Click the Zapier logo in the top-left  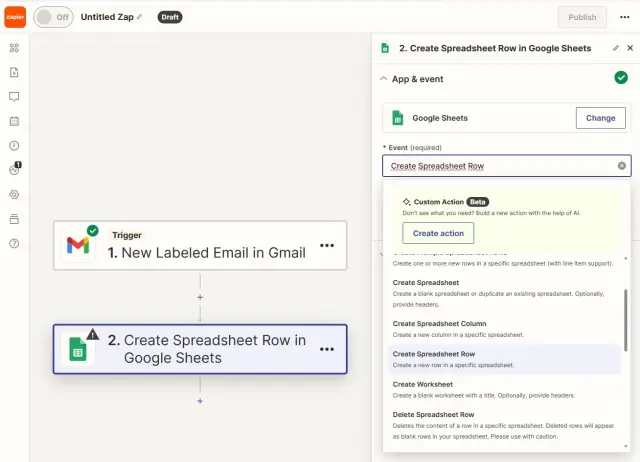click(14, 17)
